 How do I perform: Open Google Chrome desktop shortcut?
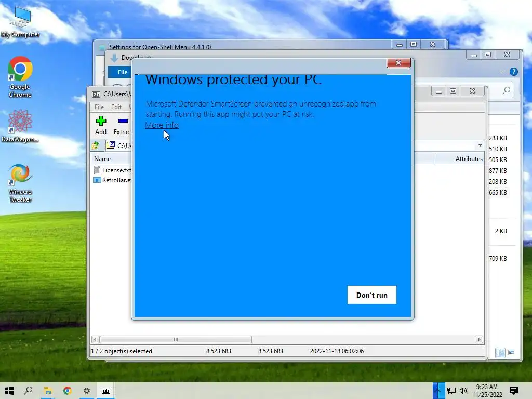point(20,77)
